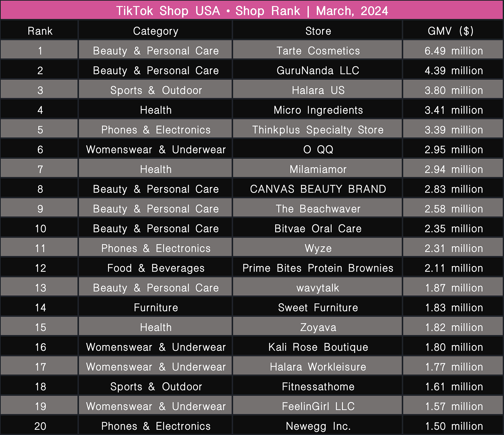Click the '3.80 million' GMV value
Screen dimensions: 504x435
coord(454,90)
